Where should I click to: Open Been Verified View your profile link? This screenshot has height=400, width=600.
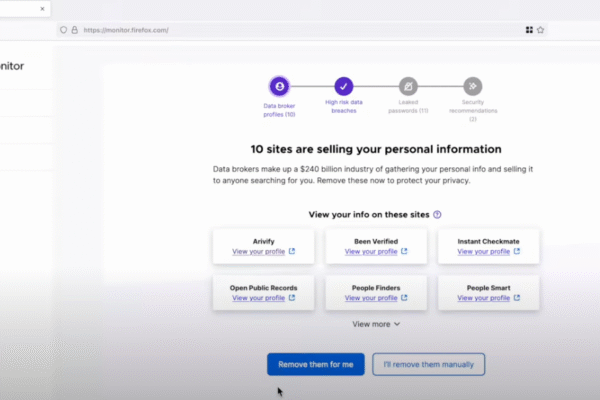coord(371,252)
